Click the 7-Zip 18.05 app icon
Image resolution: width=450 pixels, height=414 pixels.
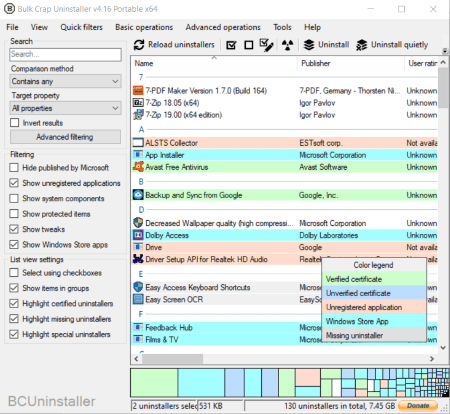coord(138,103)
